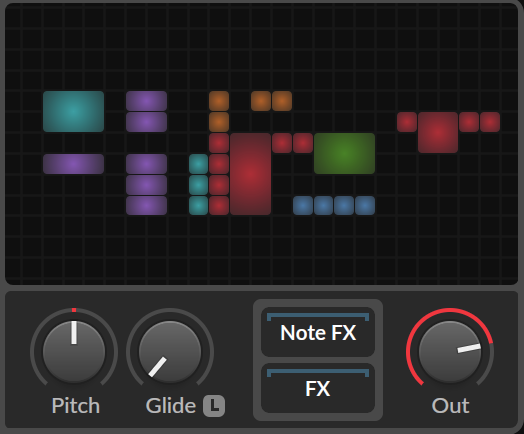Click the Out label text

[x=450, y=406]
